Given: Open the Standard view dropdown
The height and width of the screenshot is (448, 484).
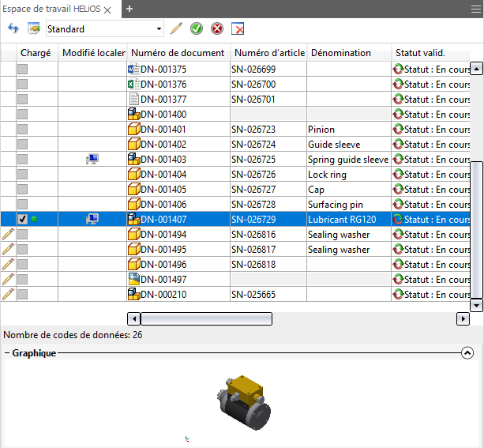Looking at the screenshot, I should coord(105,28).
